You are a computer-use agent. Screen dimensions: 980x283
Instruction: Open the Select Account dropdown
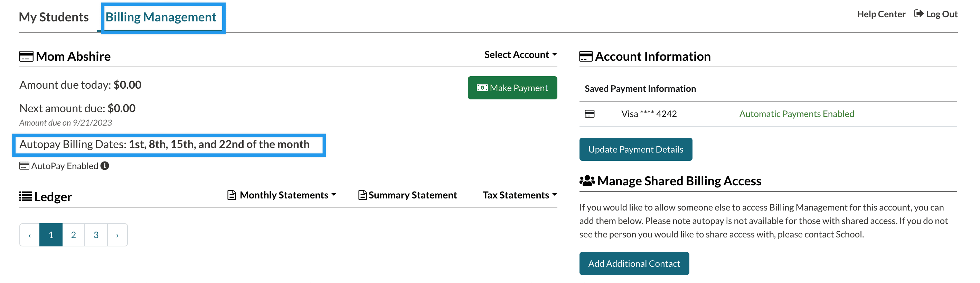520,55
